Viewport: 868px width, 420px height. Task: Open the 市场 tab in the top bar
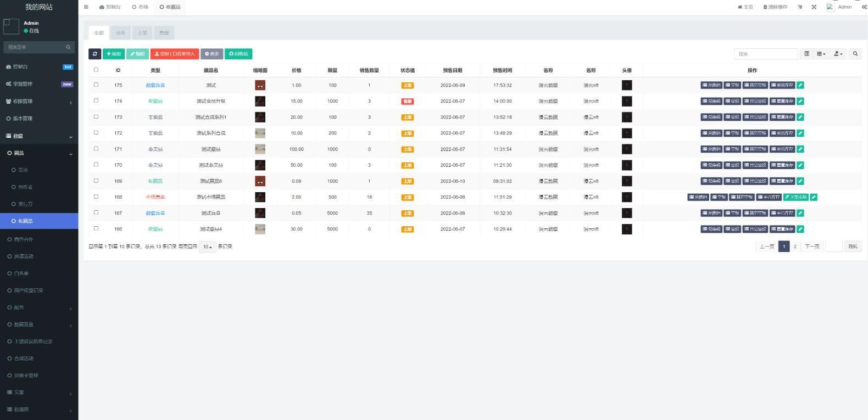click(x=140, y=7)
